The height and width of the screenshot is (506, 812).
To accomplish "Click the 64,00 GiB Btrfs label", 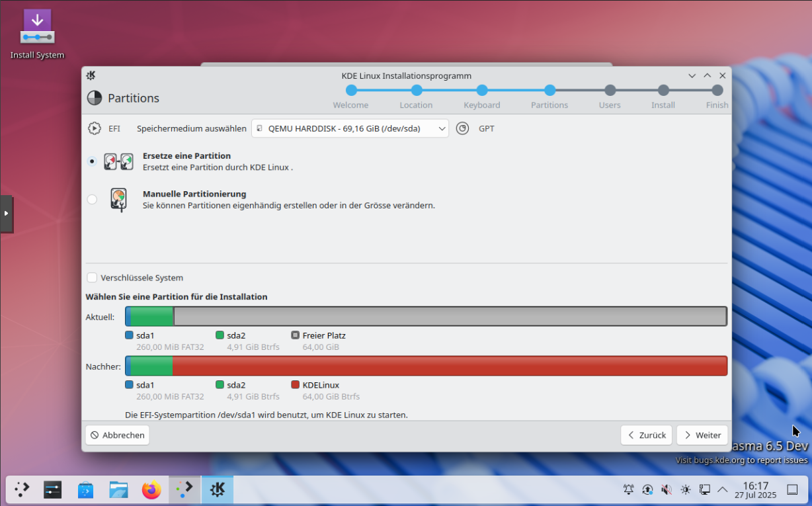I will 331,397.
